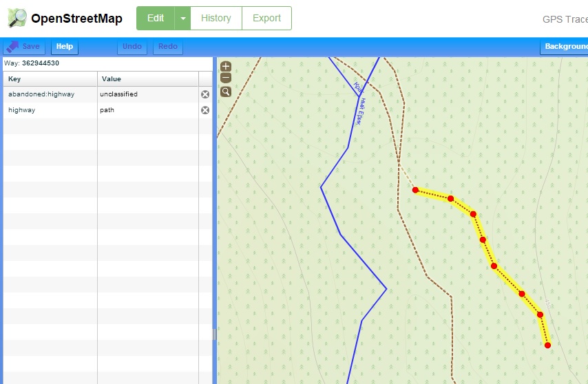Click the magnifier search icon on map
Viewport: 588px width, 384px height.
(225, 92)
